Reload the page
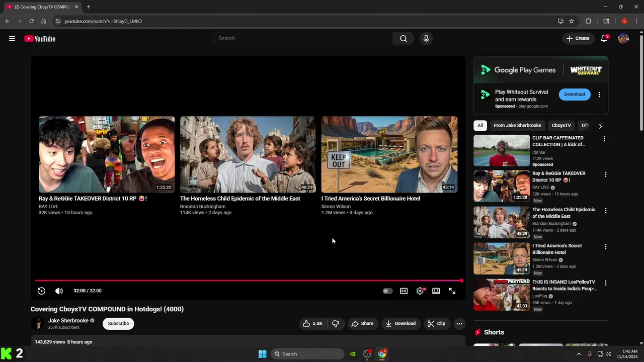The height and width of the screenshot is (362, 644). [x=31, y=21]
